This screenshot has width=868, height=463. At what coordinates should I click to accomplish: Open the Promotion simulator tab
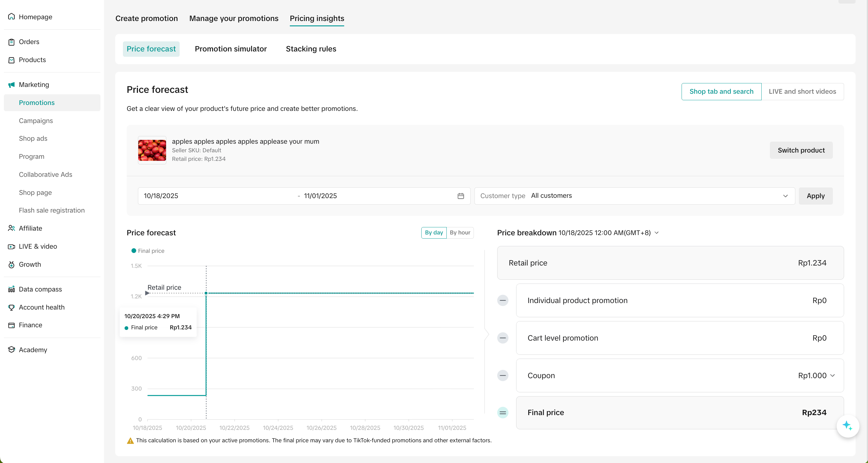tap(230, 49)
